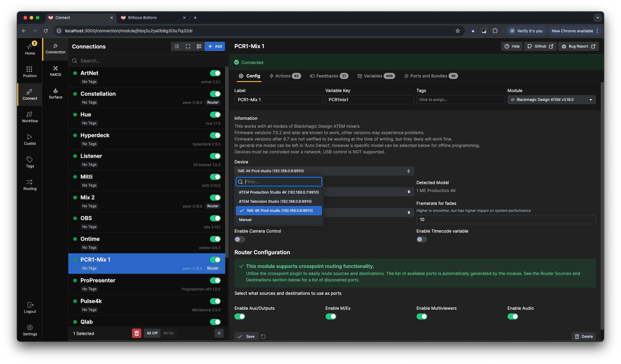The image size is (621, 364).
Task: Bookmark this page with the star
Action: 458,31
